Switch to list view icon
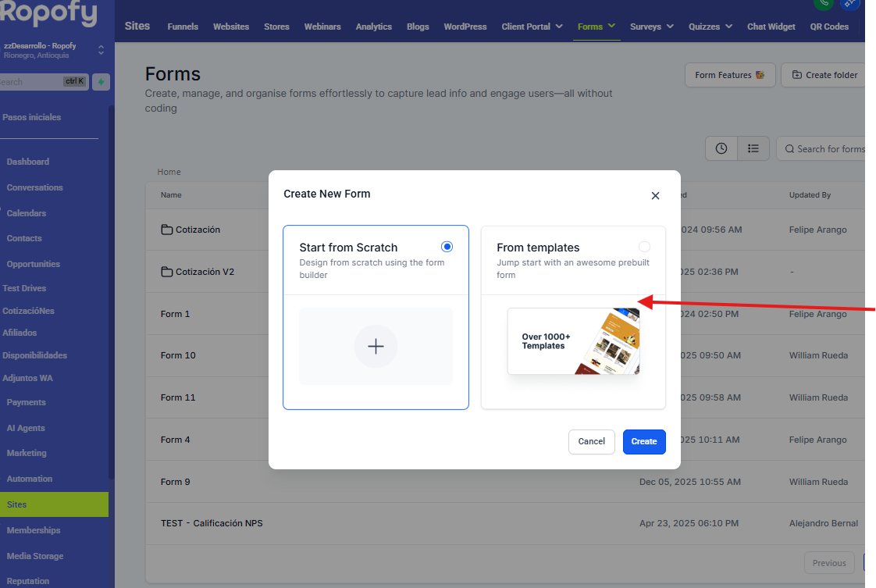This screenshot has height=588, width=876. [753, 148]
